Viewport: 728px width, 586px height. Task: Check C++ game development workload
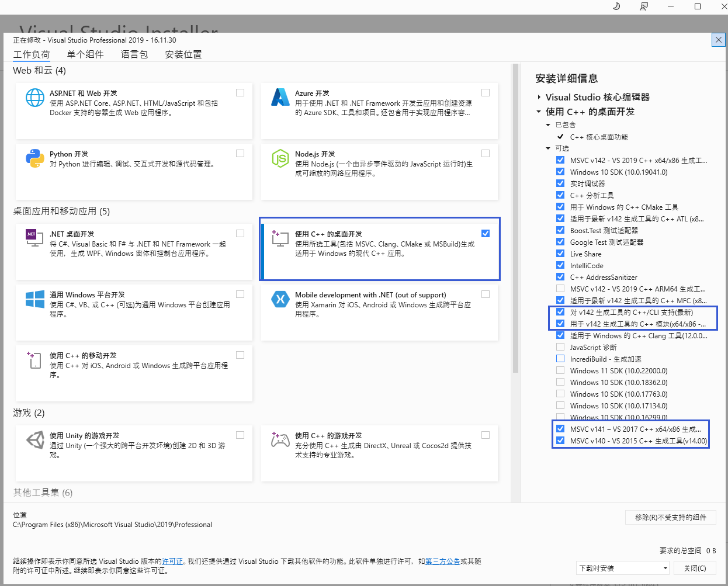click(486, 435)
